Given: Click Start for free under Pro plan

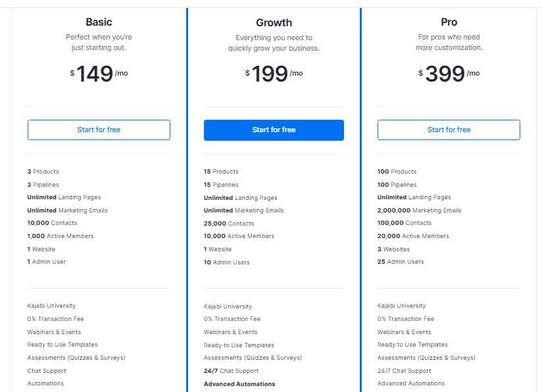Looking at the screenshot, I should pos(449,130).
